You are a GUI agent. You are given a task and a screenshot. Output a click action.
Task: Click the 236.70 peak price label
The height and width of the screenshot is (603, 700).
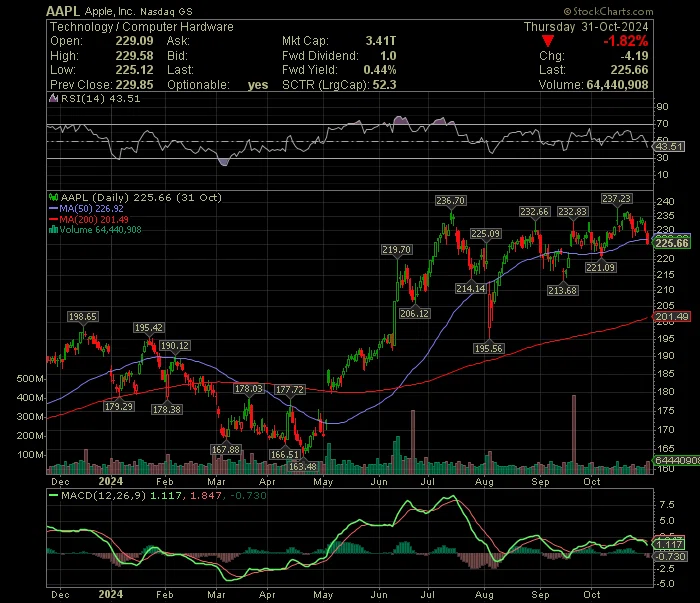(450, 201)
